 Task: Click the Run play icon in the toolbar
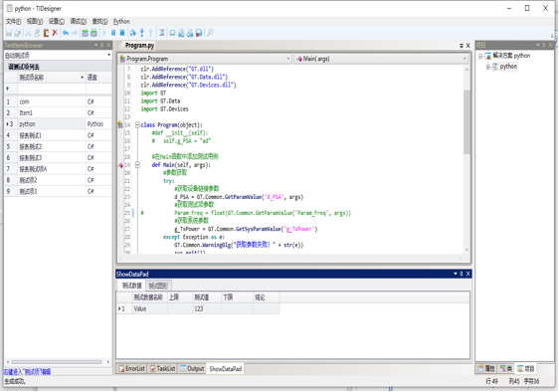pyautogui.click(x=104, y=33)
